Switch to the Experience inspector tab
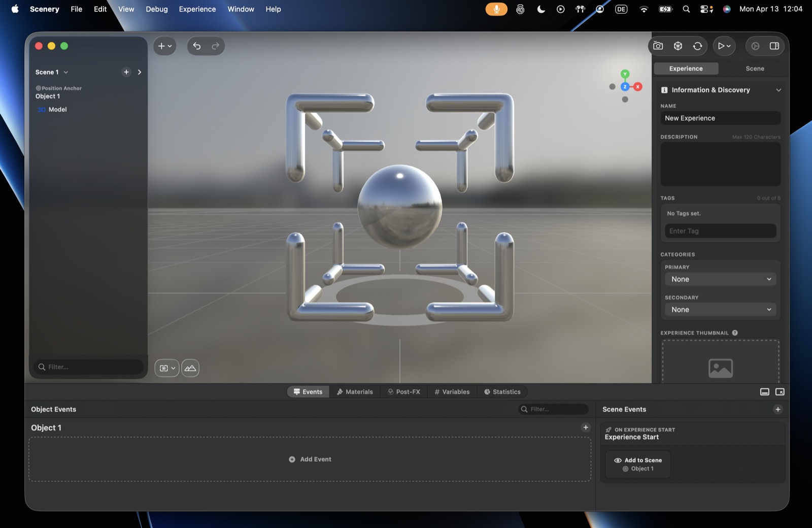The width and height of the screenshot is (812, 528). (x=686, y=69)
